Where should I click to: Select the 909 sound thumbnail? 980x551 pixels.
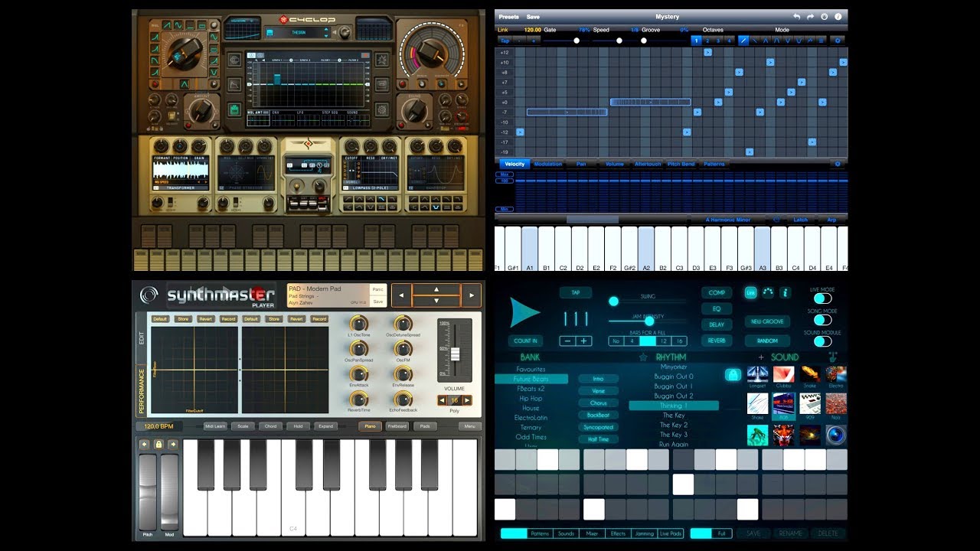tap(810, 405)
